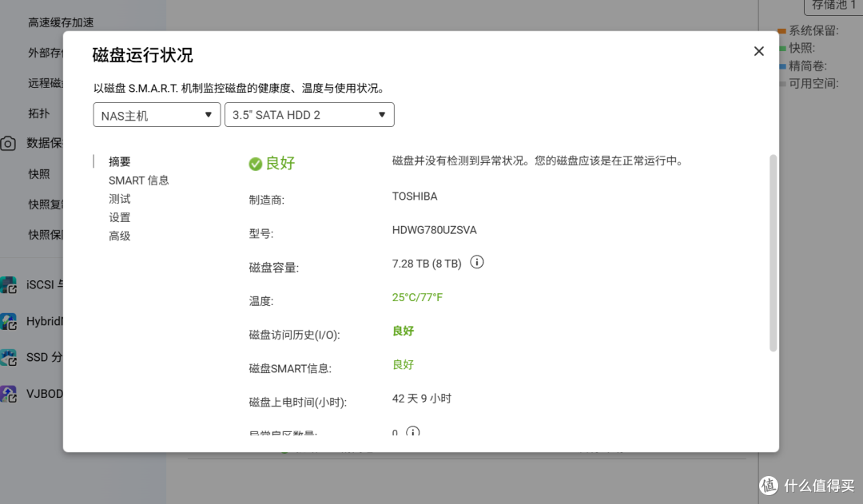
Task: Go to the 高级 tab
Action: [119, 236]
